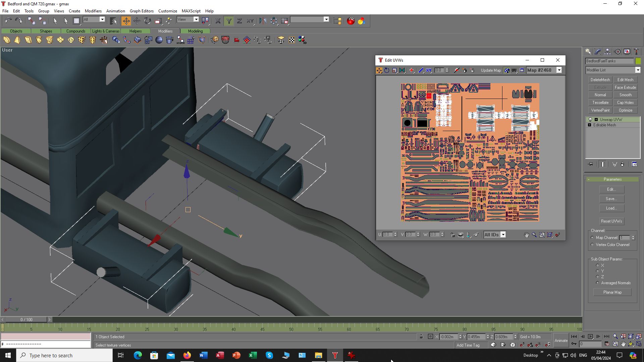The height and width of the screenshot is (362, 644).
Task: Choose the Averaged Normals radio option
Action: tap(597, 283)
